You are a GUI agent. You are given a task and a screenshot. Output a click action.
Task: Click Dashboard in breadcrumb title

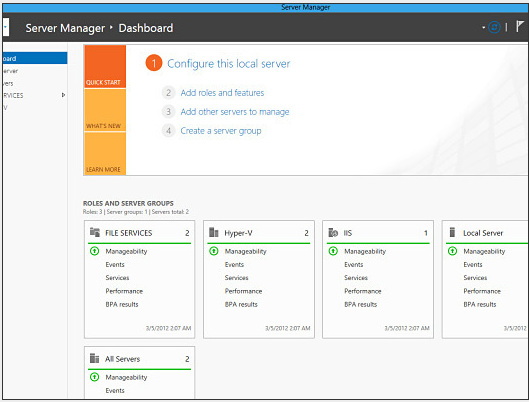coord(146,28)
